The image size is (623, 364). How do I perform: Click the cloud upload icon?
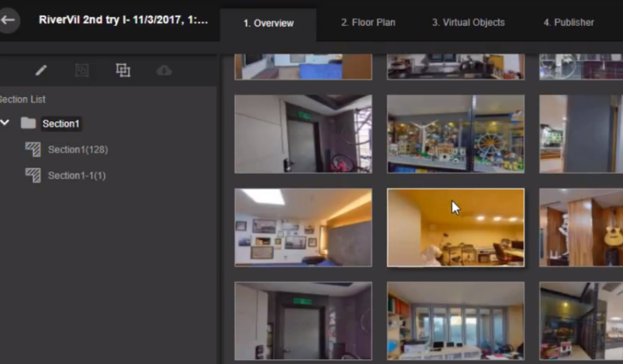164,71
